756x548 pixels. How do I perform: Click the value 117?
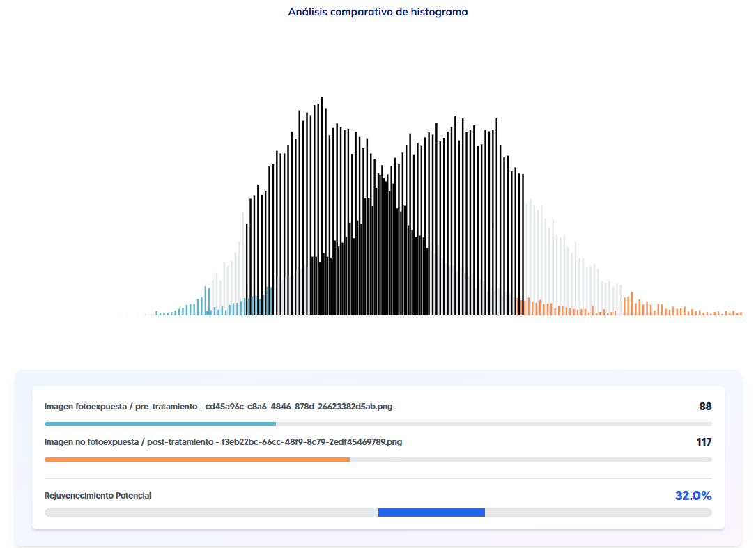point(704,442)
